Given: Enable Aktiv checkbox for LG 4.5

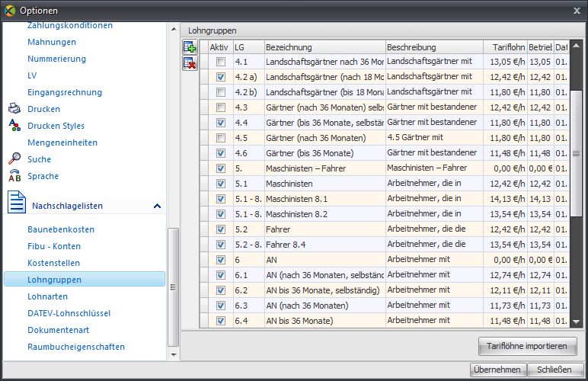Looking at the screenshot, I should (x=221, y=138).
